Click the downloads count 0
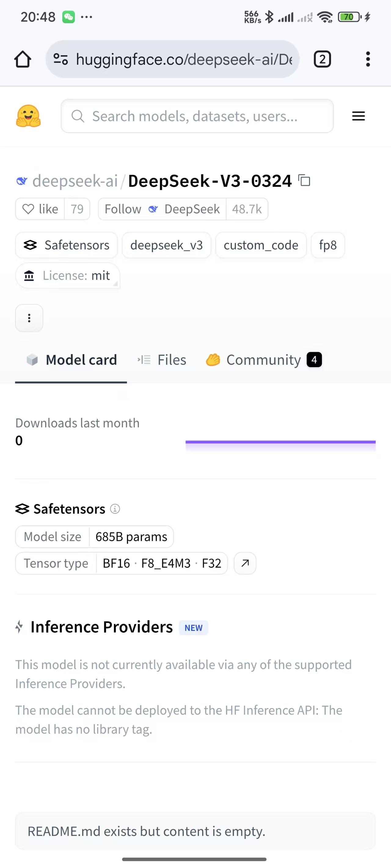391x868 pixels. (x=19, y=440)
